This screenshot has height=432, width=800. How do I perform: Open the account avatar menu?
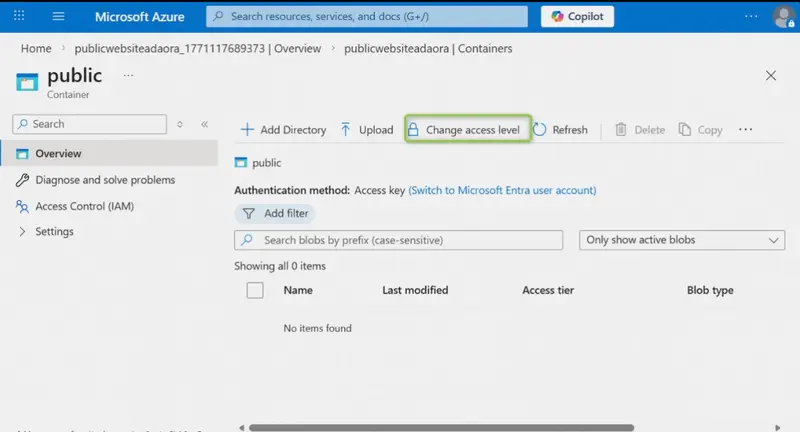[x=783, y=16]
